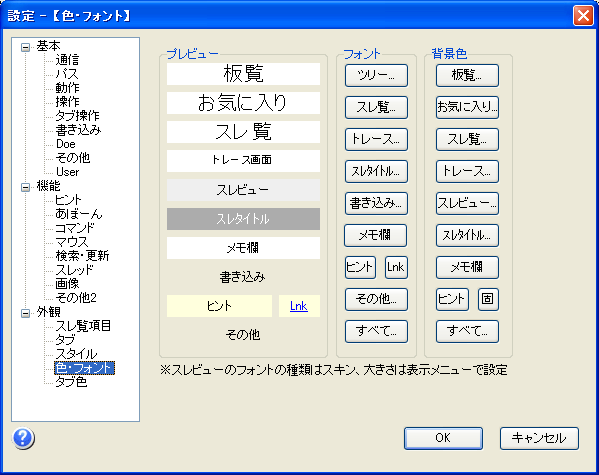Click ヒント button in 背景色 group
Viewport: 599px width, 475px height.
click(x=452, y=299)
